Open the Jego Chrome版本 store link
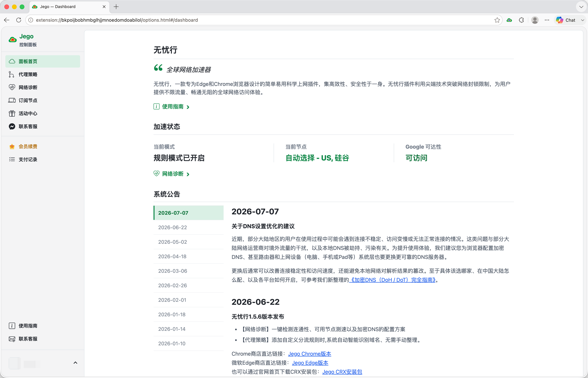Viewport: 588px width, 378px height. [x=310, y=354]
